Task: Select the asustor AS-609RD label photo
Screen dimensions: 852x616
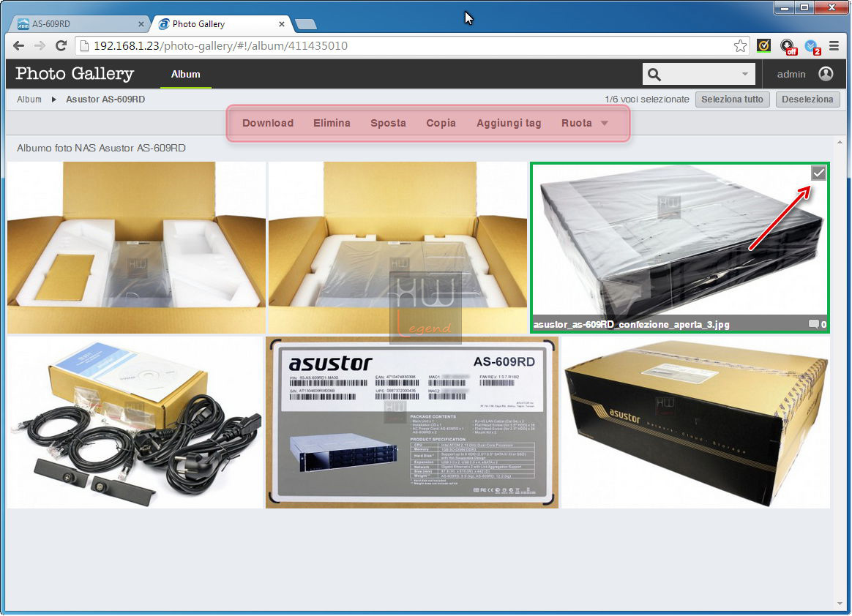Action: 412,422
